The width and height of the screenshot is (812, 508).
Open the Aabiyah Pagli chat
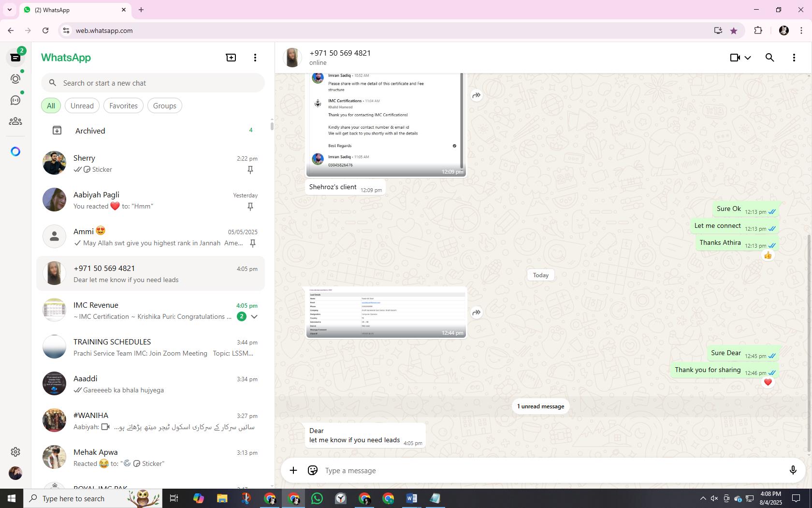(x=150, y=200)
